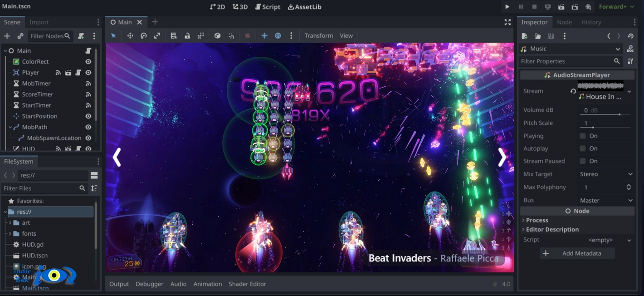Open remote debug run icon

pos(548,7)
